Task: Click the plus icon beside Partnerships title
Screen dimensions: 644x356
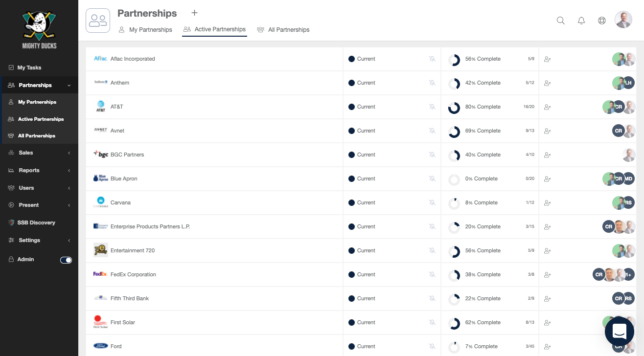Action: (194, 13)
